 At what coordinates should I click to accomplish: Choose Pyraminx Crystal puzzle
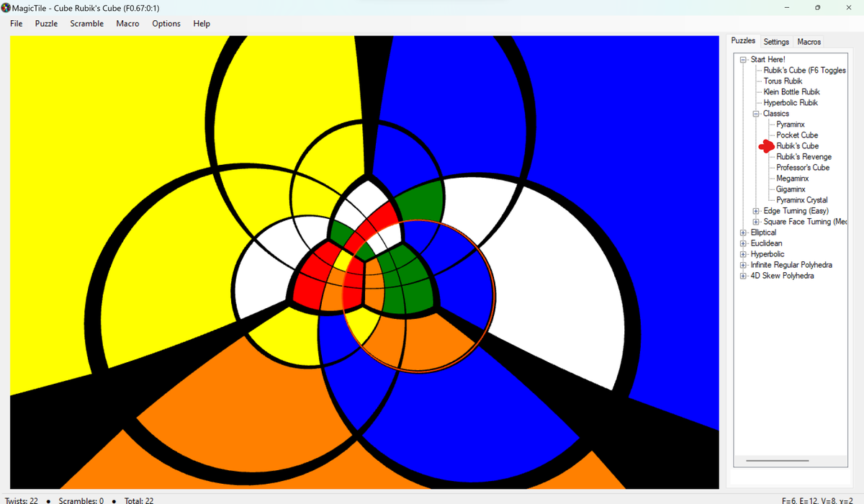click(x=802, y=200)
